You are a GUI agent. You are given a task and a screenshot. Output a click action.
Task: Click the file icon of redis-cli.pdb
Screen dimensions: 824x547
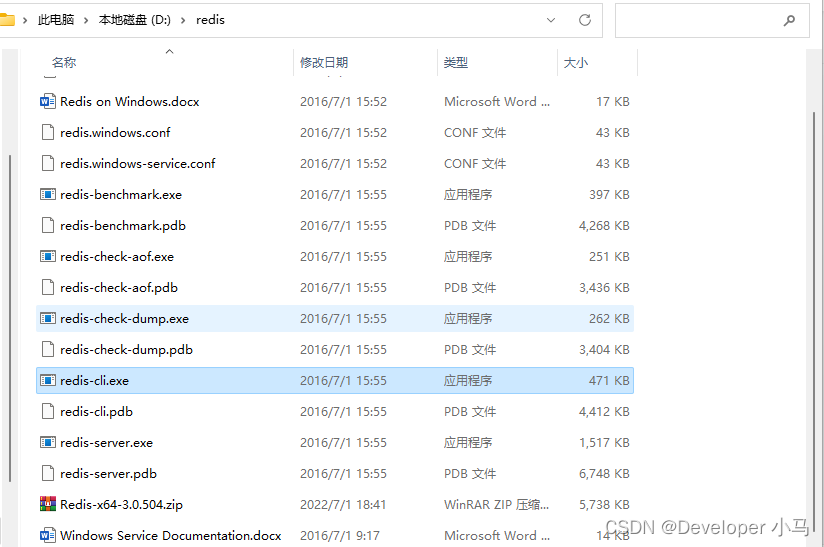[x=48, y=411]
